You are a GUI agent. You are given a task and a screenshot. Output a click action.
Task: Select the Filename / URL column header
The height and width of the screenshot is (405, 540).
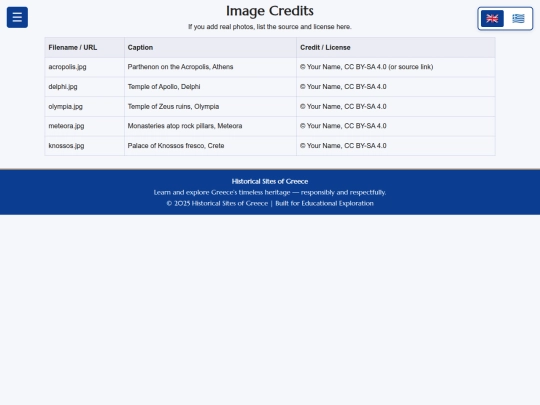[x=84, y=48]
